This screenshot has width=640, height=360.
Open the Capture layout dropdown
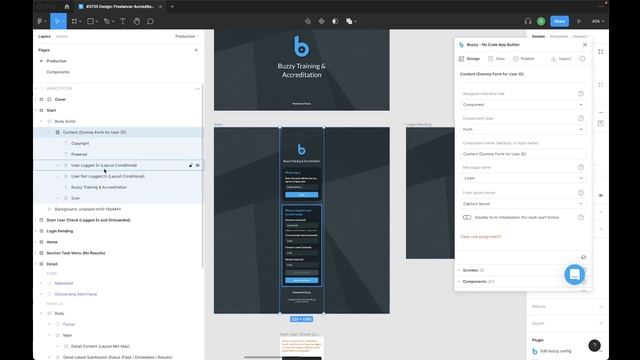[x=522, y=203]
